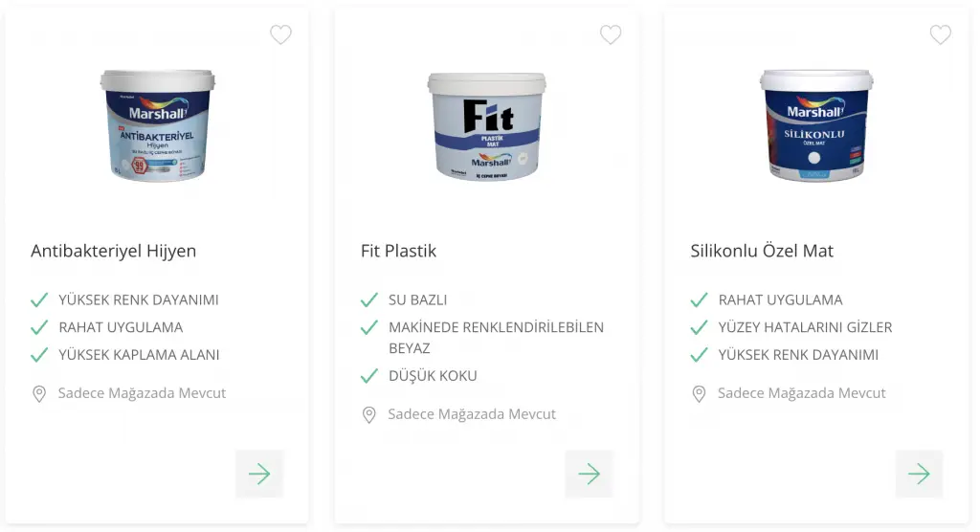Add Silikonlu Özel Mat to favorites
This screenshot has height=532, width=980.
pos(940,34)
